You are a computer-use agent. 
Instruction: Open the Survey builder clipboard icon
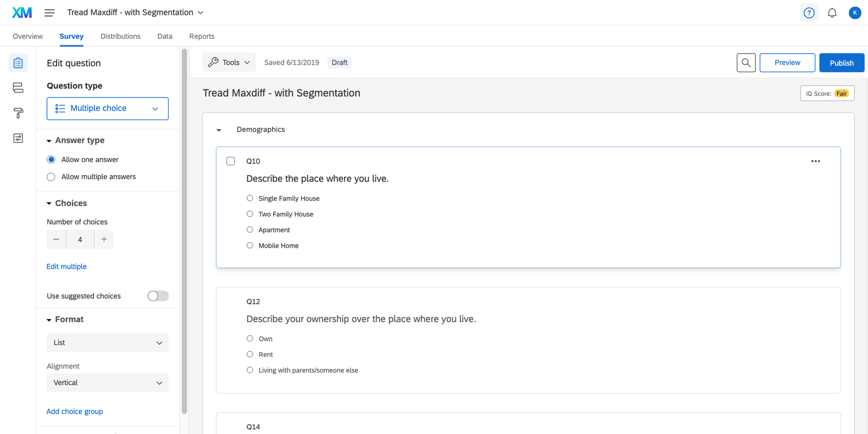point(18,63)
